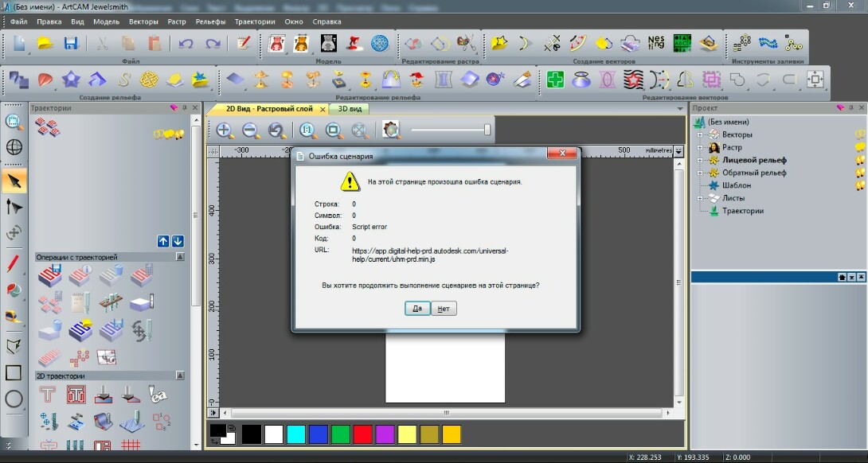868x463 pixels.
Task: Toggle visibility bulb for Растр
Action: [860, 147]
